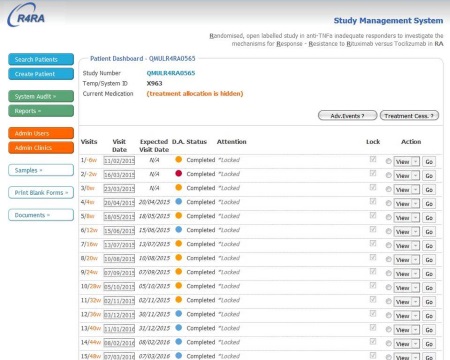Click the Treatment Cess. ? button
The height and width of the screenshot is (360, 450).
pos(409,116)
